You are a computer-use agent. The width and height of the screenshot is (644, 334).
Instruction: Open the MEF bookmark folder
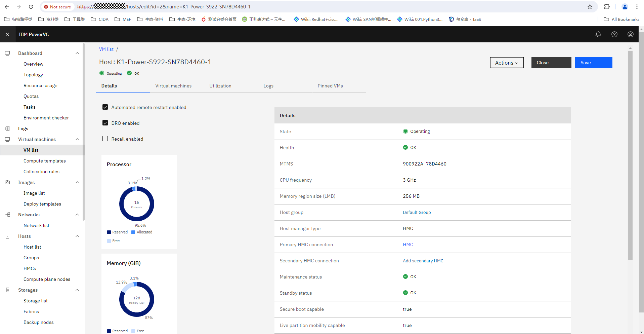pyautogui.click(x=123, y=19)
